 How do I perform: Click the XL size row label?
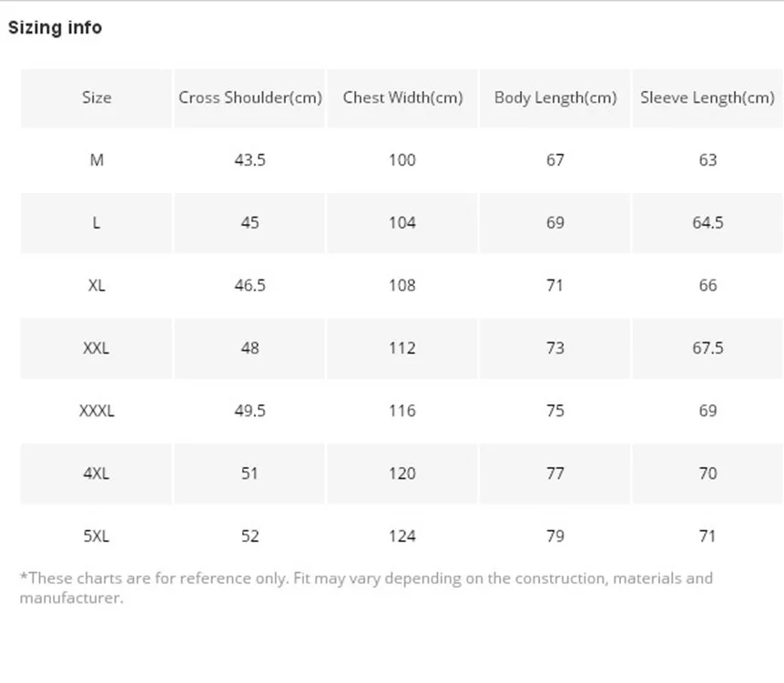[97, 285]
